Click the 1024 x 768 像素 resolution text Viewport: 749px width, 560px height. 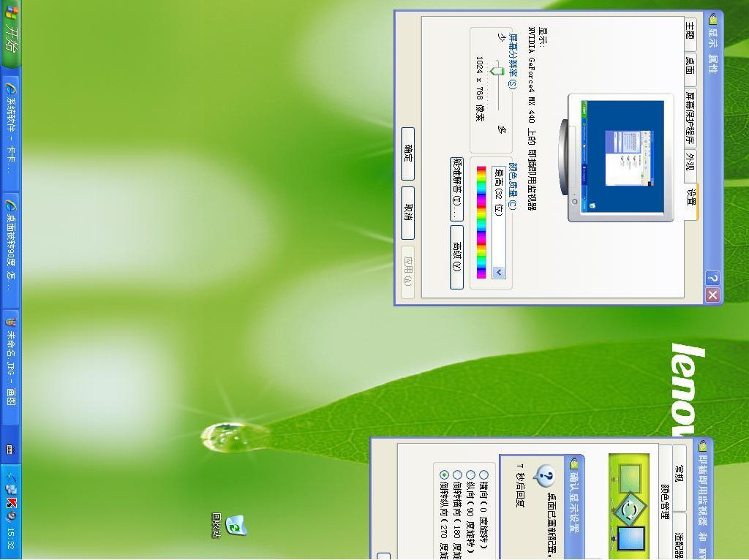(480, 88)
